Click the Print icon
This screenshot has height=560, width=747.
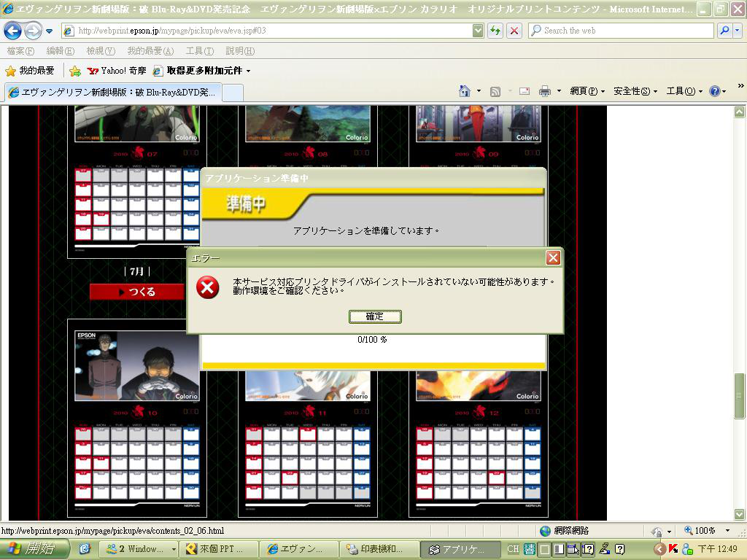click(x=545, y=91)
